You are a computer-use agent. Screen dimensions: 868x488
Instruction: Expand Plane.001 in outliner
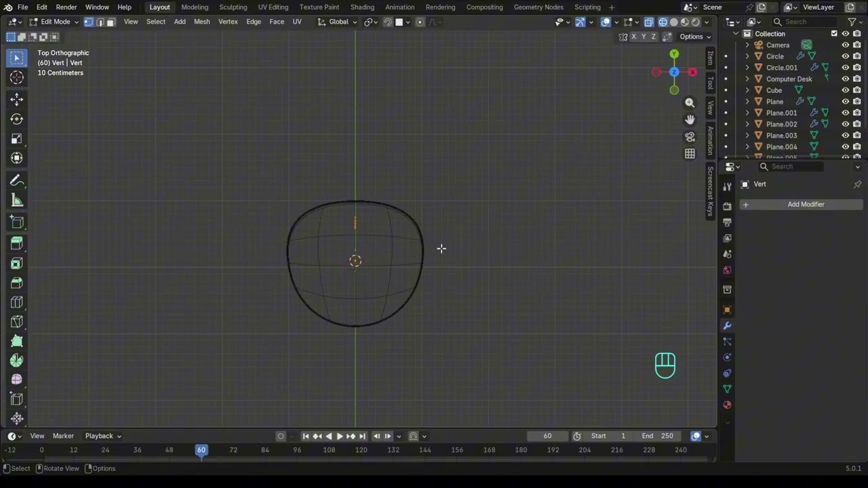pos(748,113)
